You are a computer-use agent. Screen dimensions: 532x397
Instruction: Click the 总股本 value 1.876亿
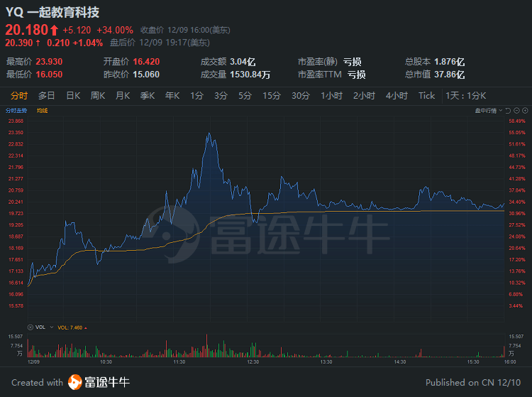(x=450, y=62)
